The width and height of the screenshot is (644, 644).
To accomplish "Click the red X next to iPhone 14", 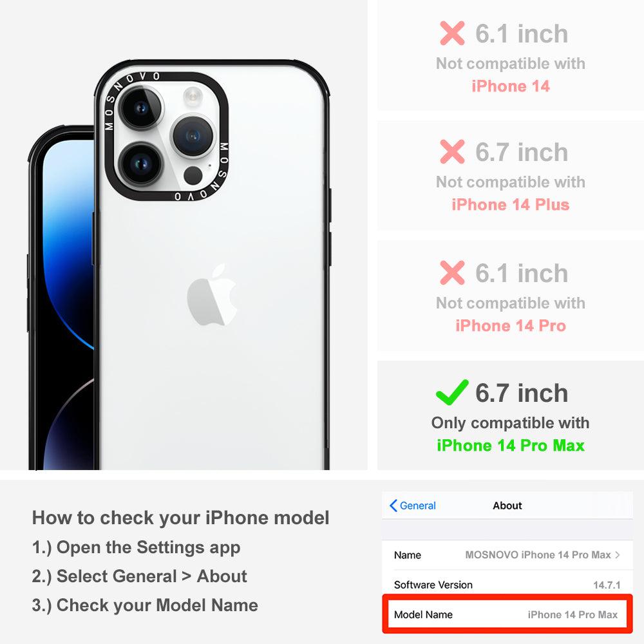I will [x=452, y=33].
